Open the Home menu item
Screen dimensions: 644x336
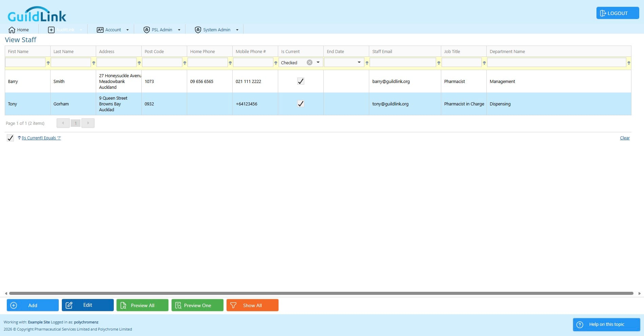pyautogui.click(x=19, y=30)
